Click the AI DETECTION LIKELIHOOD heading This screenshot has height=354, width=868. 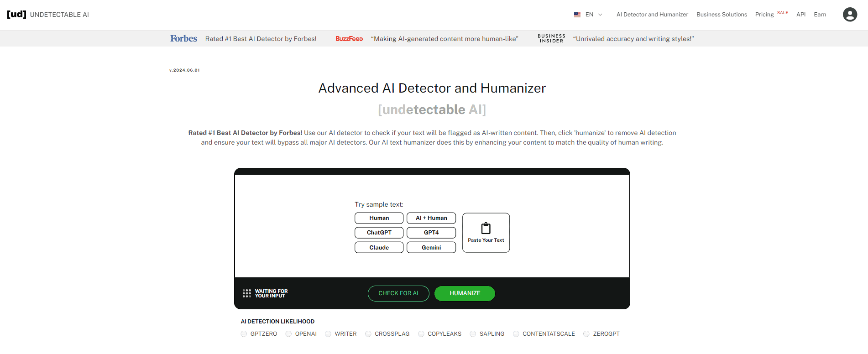point(277,322)
